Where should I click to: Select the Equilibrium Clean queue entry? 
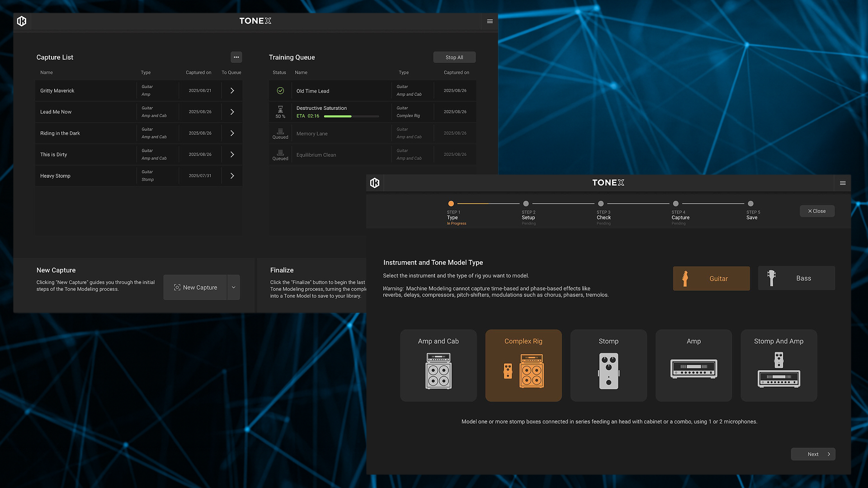(373, 155)
